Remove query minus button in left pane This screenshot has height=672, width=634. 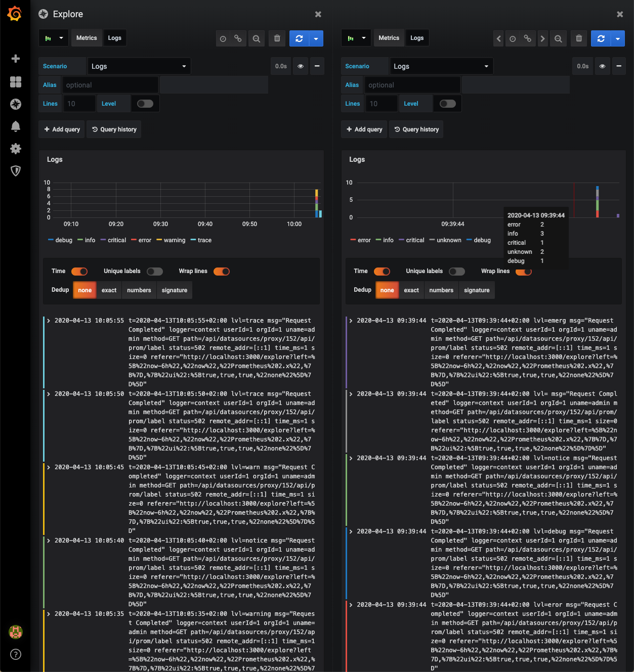[x=317, y=66]
